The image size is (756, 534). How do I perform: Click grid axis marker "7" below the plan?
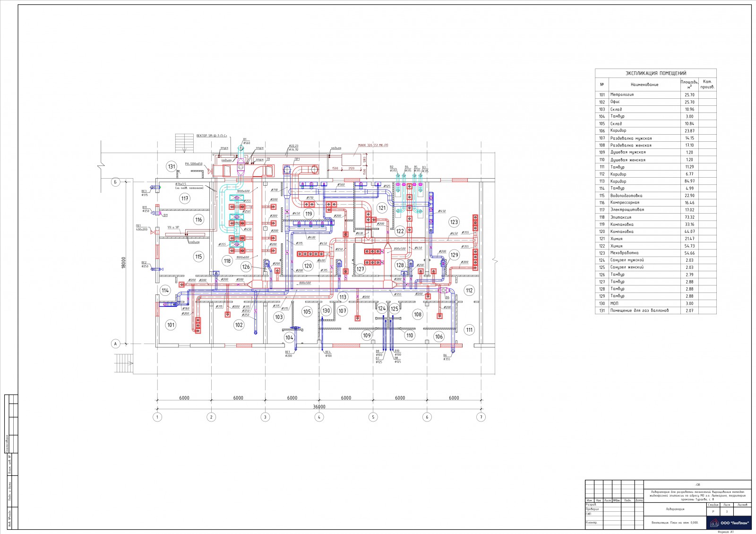click(x=481, y=417)
